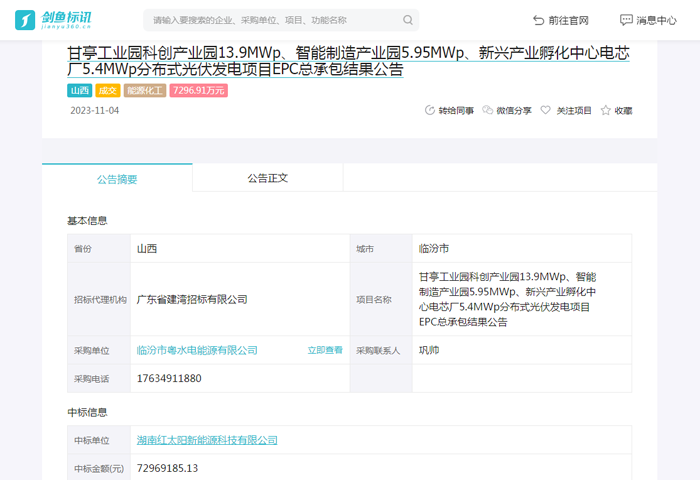This screenshot has height=480, width=700.
Task: Select the 中标单位 label cell
Action: pyautogui.click(x=100, y=440)
